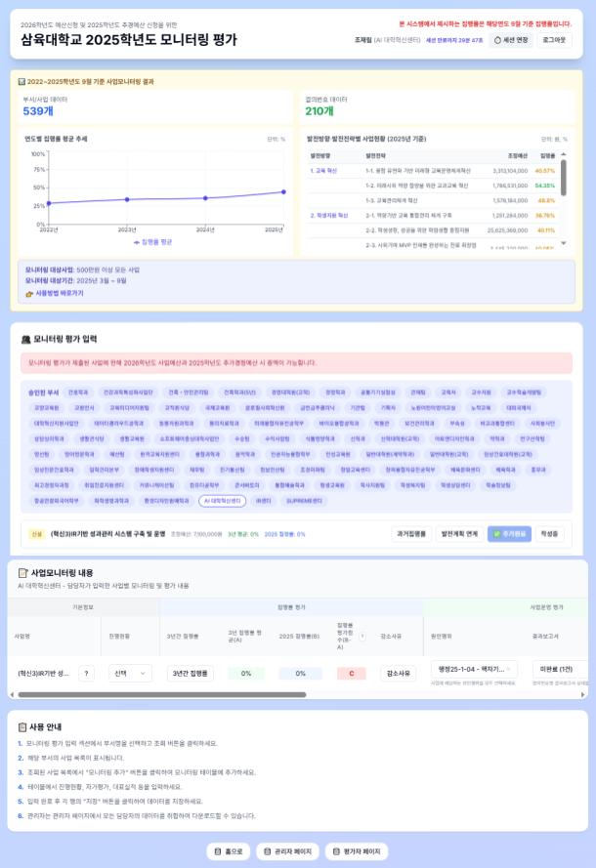The image size is (596, 868).
Task: Select the 약학과 department tag
Action: click(x=497, y=438)
